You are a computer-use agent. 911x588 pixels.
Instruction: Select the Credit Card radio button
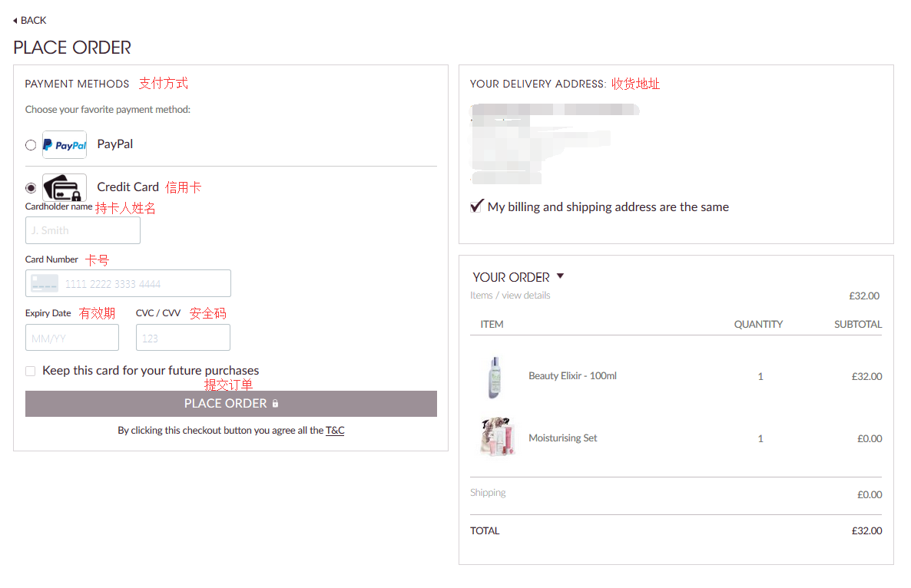point(31,187)
